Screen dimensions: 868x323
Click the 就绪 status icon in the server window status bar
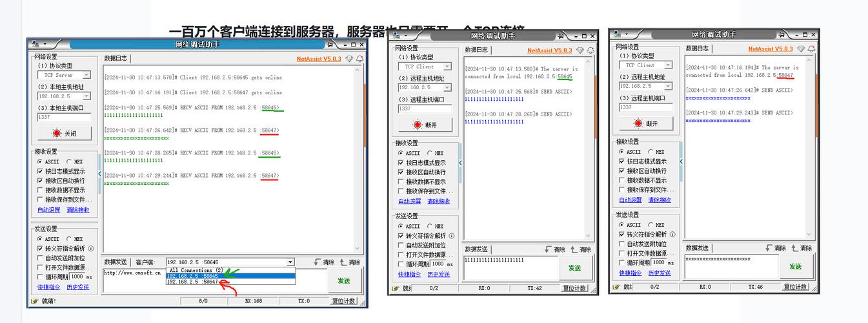(x=35, y=301)
